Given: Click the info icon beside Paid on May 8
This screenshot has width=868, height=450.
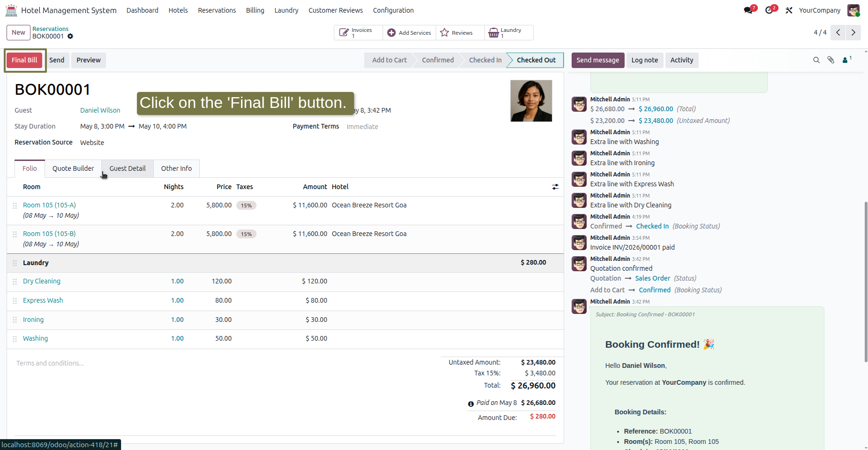Looking at the screenshot, I should tap(471, 404).
